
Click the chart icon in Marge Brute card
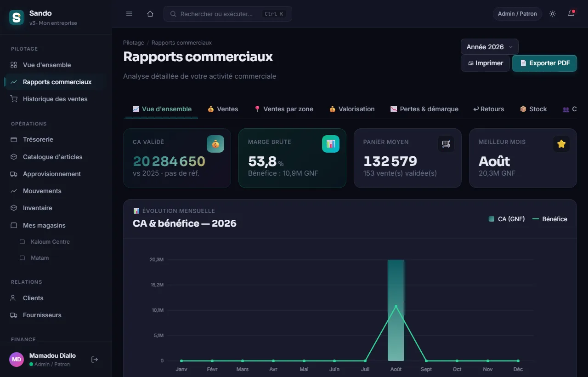click(331, 144)
